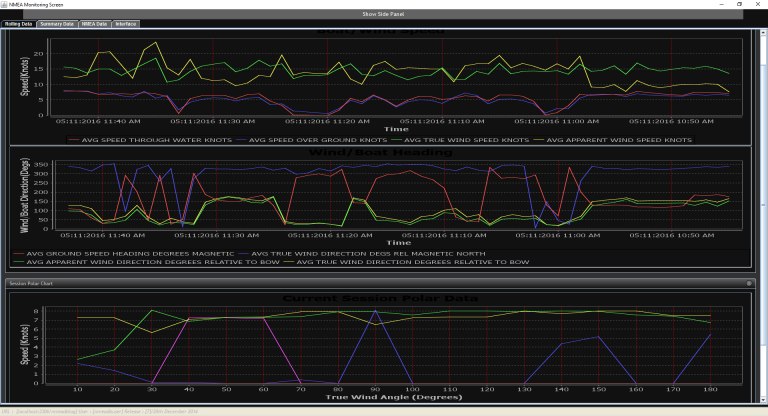Click the 350 value on the heading chart axis
The width and height of the screenshot is (768, 416).
(43, 165)
